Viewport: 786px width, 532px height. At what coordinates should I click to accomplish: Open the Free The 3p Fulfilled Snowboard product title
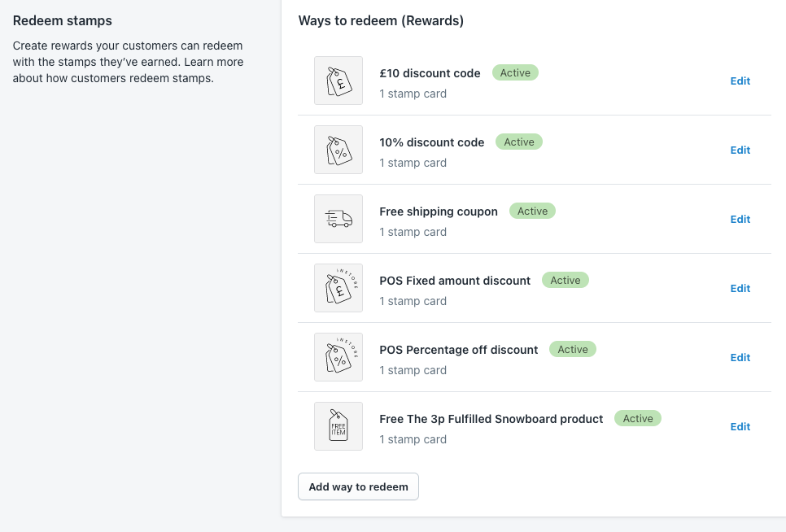[x=491, y=419]
